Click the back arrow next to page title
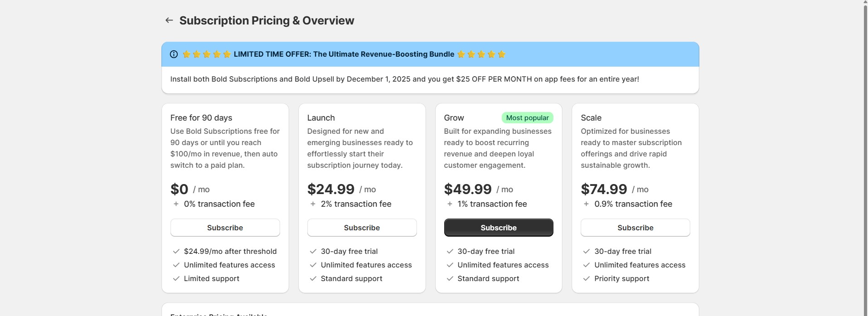The width and height of the screenshot is (868, 316). [x=169, y=20]
